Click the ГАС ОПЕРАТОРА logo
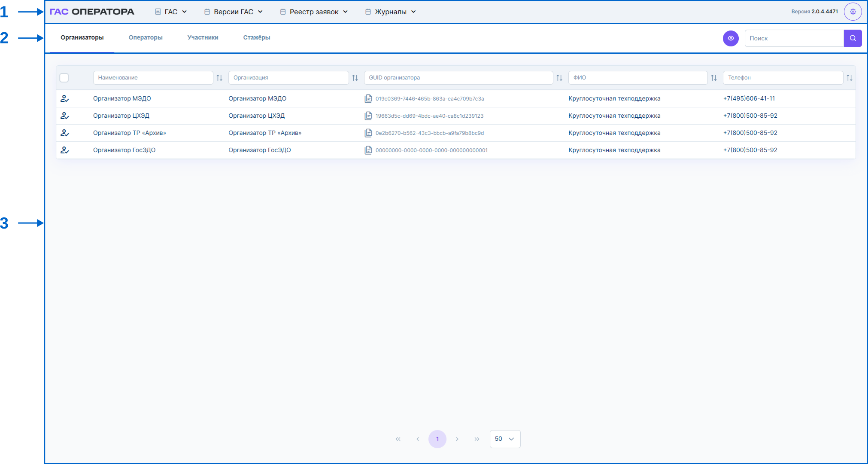Image resolution: width=868 pixels, height=464 pixels. [92, 12]
